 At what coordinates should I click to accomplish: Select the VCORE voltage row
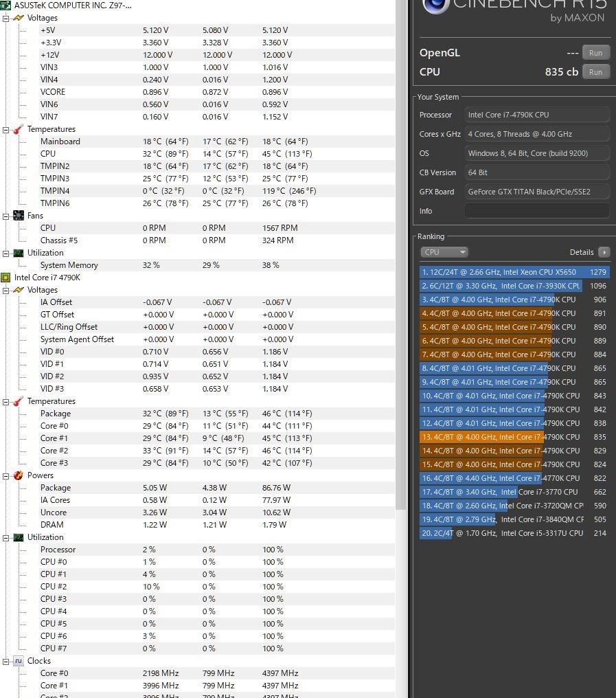[53, 92]
